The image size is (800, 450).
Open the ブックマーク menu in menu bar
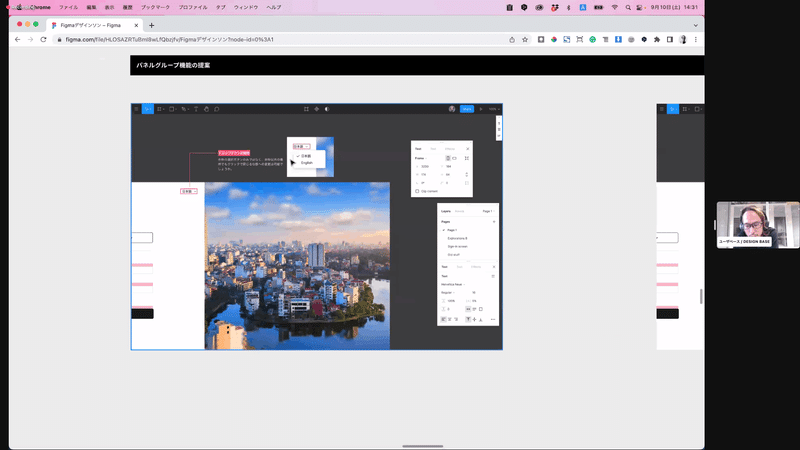pos(155,7)
